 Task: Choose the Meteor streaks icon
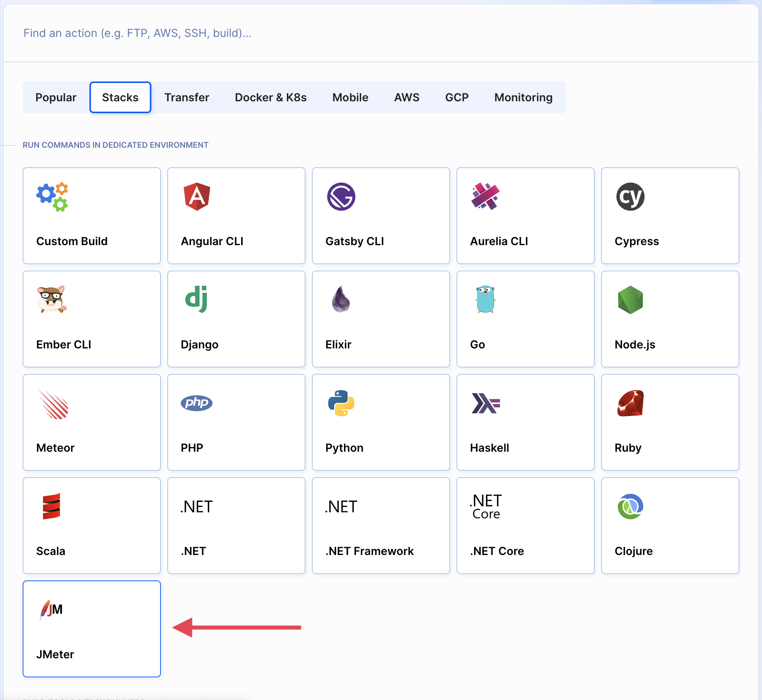(53, 404)
